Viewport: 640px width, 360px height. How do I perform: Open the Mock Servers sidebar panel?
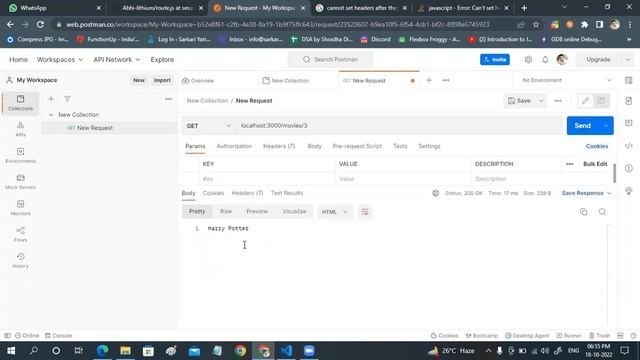(x=20, y=182)
